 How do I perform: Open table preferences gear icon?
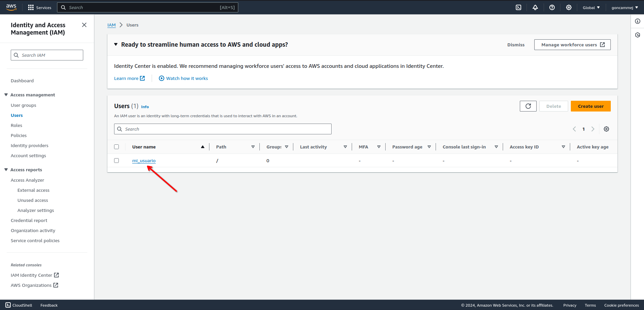606,129
